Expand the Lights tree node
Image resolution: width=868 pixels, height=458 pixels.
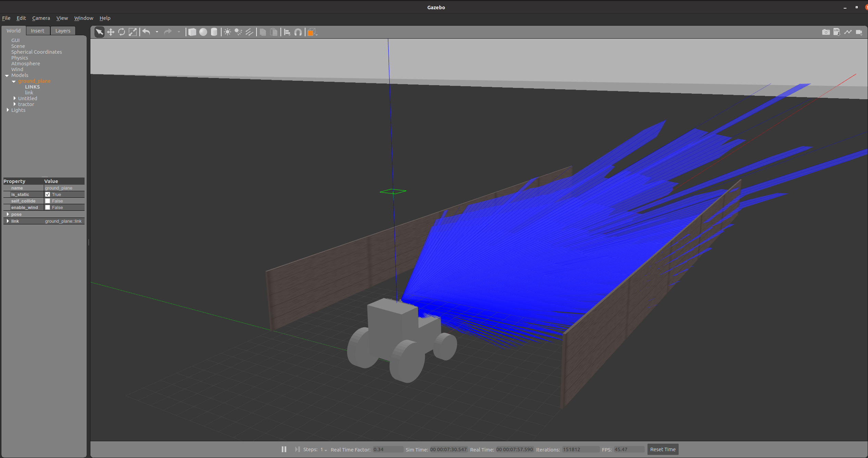(x=8, y=110)
